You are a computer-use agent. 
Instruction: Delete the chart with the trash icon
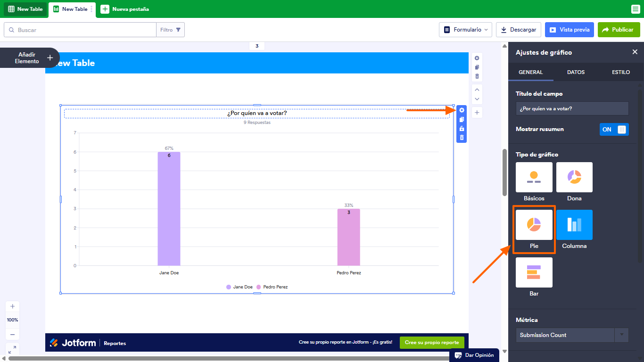461,137
